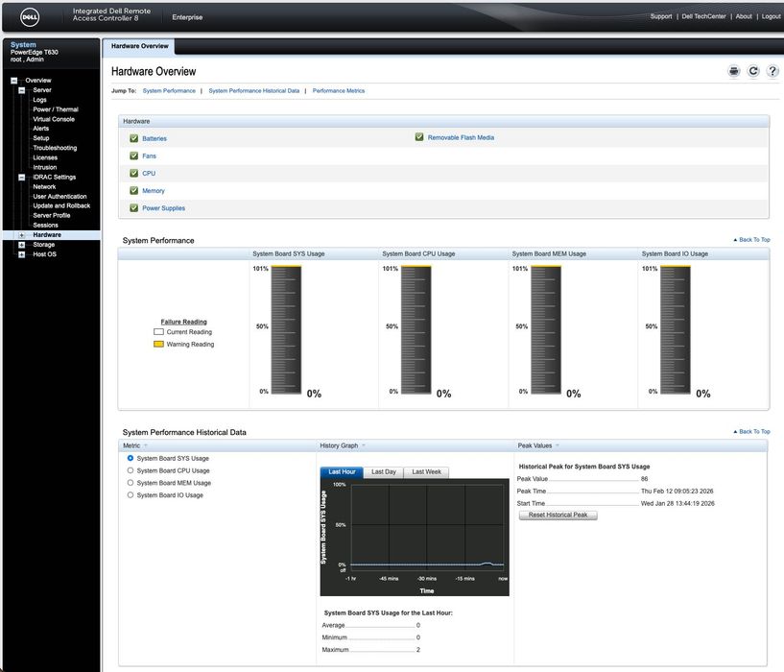Screen dimensions: 784x672
Task: Click the Dell logo icon
Action: 30,17
